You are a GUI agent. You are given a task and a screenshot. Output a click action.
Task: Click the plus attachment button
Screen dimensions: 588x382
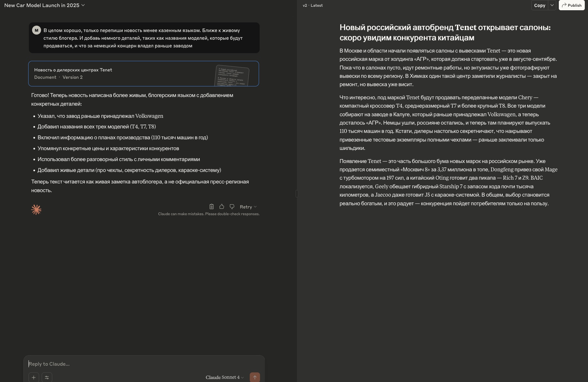coord(34,377)
